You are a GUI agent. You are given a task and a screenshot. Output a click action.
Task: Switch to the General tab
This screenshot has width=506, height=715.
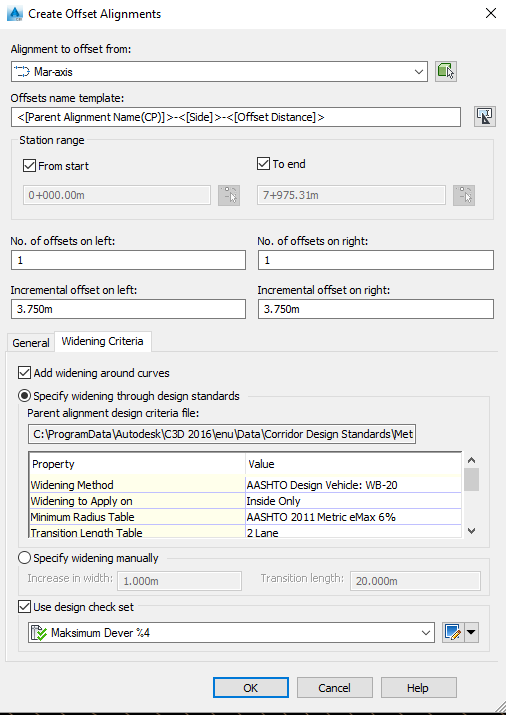tap(31, 343)
